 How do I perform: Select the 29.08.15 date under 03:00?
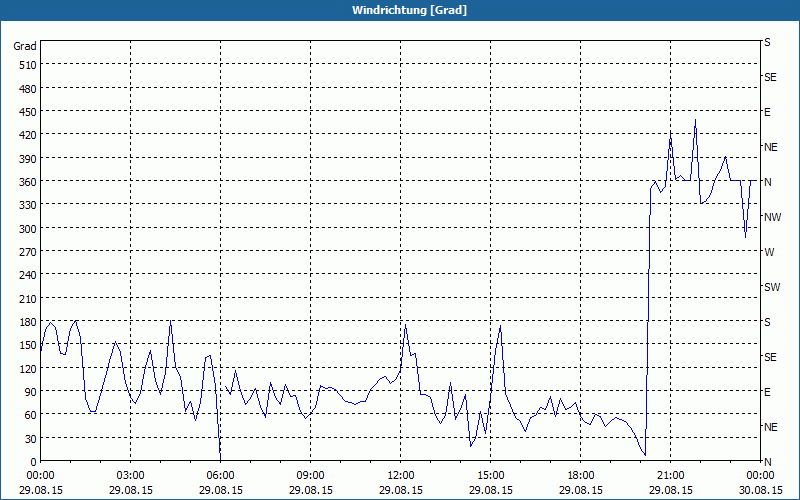(130, 490)
